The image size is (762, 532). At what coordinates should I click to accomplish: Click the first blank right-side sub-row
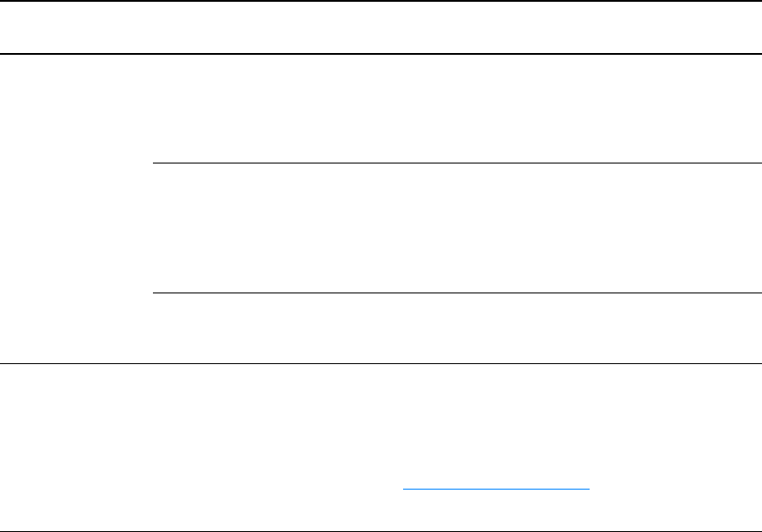(x=457, y=109)
